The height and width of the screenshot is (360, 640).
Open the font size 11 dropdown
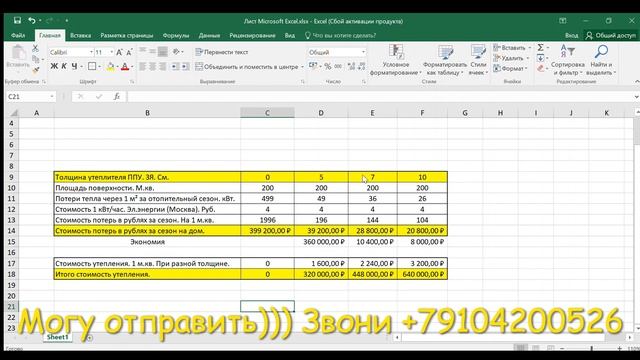coord(111,52)
